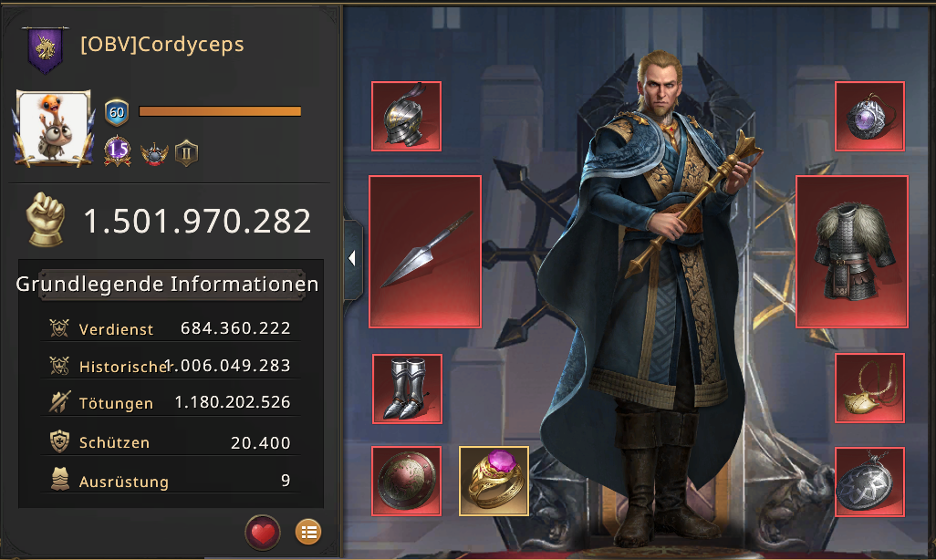Open the purple orb amulet slot
This screenshot has width=936, height=560.
coord(869,116)
